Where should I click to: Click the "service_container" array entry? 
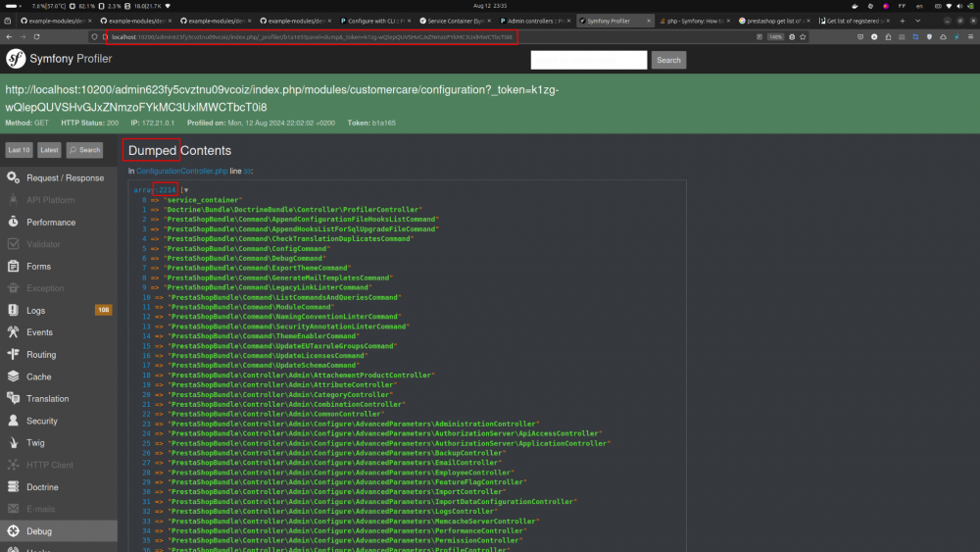point(203,200)
